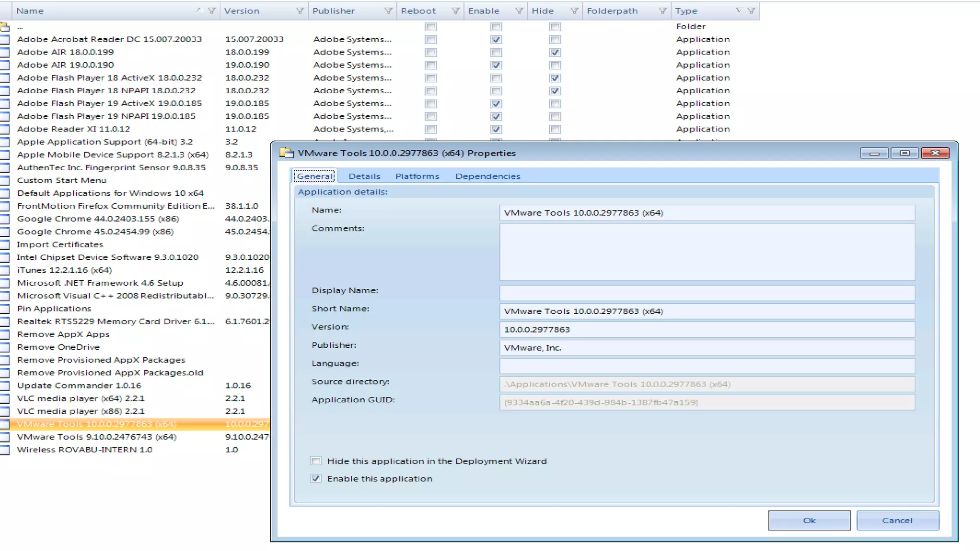Click the Name input field in dialog

(707, 213)
